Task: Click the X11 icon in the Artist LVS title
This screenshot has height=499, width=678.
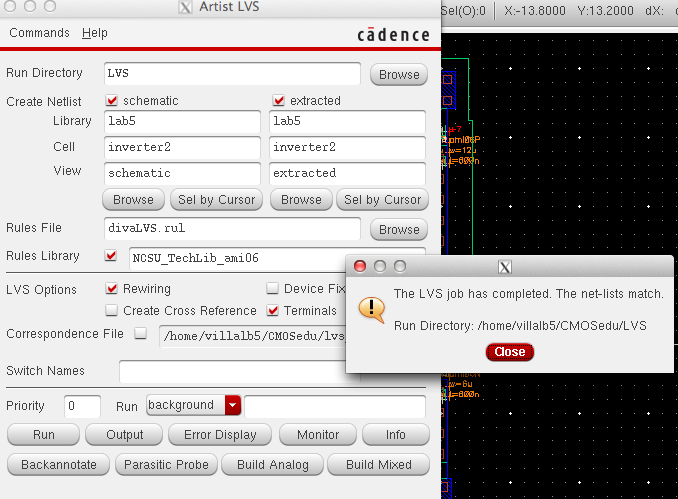Action: point(185,7)
